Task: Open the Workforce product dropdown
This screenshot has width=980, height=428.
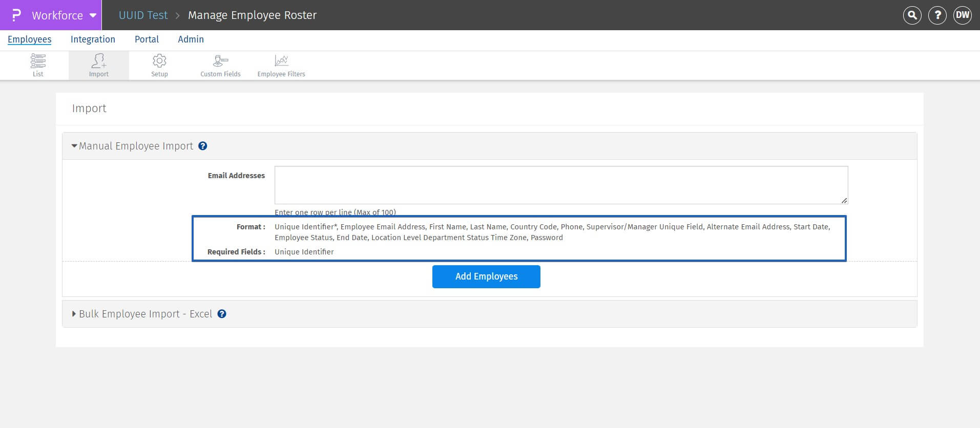Action: click(93, 15)
